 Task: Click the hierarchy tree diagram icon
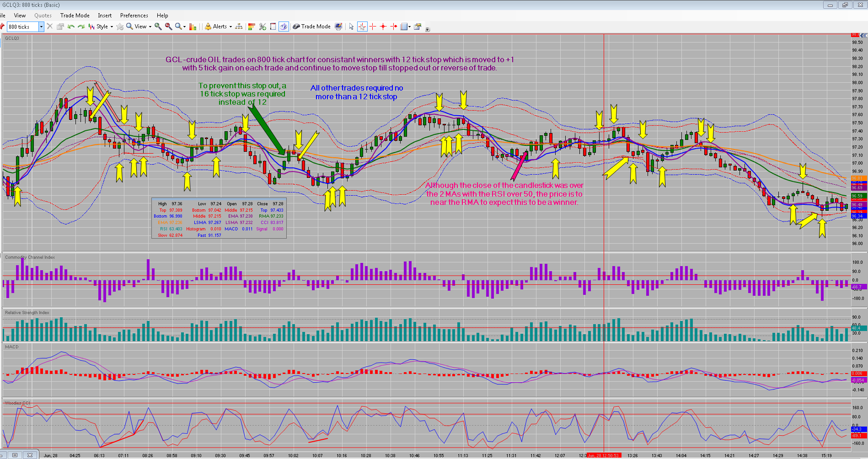pyautogui.click(x=239, y=27)
